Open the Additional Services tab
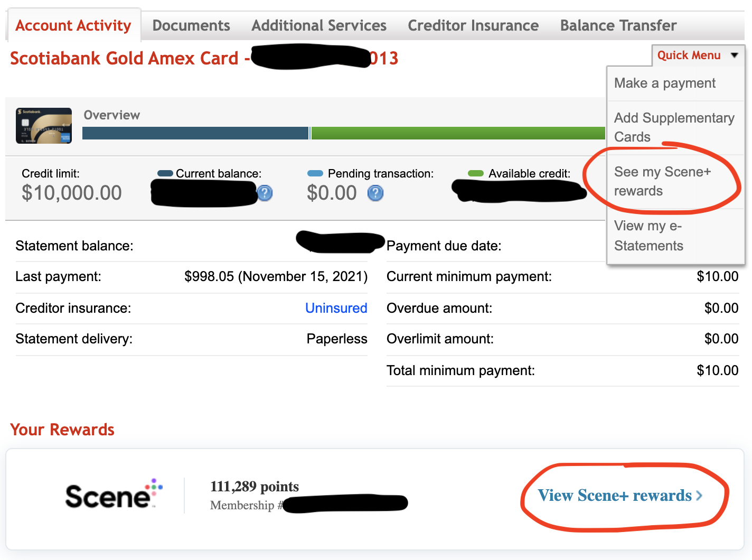Viewport: 752px width, 560px height. [x=319, y=25]
